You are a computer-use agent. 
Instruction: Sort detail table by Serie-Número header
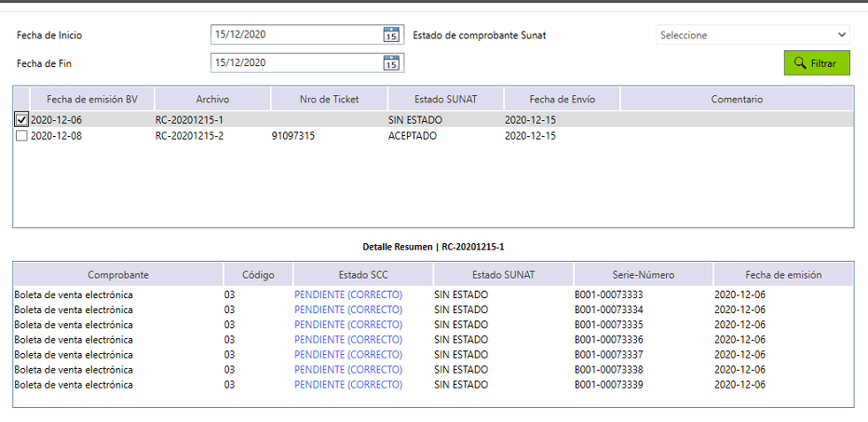644,275
